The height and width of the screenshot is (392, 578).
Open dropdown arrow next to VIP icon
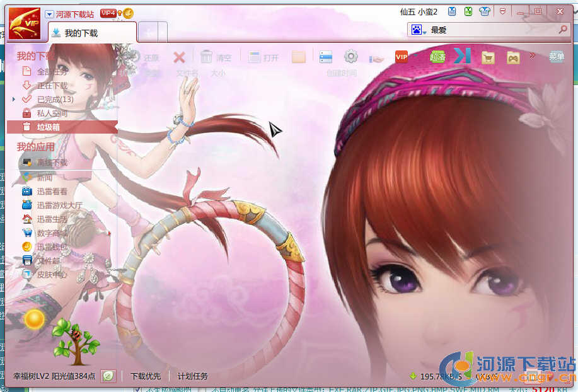click(x=417, y=55)
